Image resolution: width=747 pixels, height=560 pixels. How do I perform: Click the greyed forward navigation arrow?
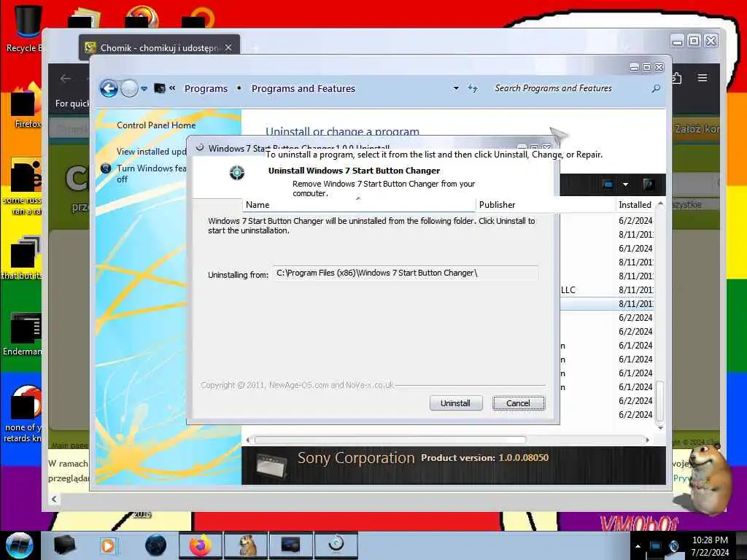click(x=129, y=88)
